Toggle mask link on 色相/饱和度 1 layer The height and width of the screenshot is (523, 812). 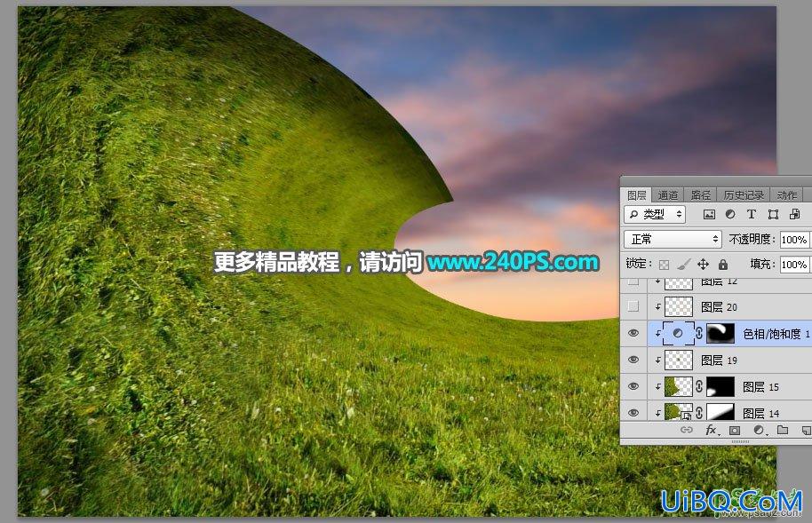tap(699, 334)
